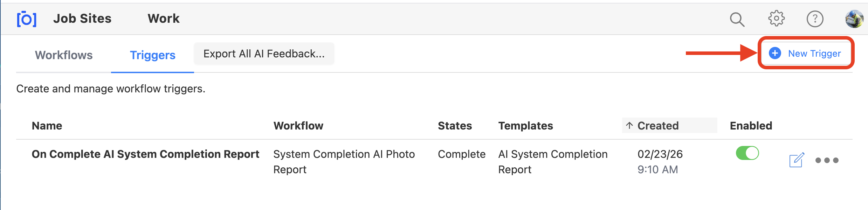Switch to the Workflows tab
868x210 pixels.
point(64,55)
